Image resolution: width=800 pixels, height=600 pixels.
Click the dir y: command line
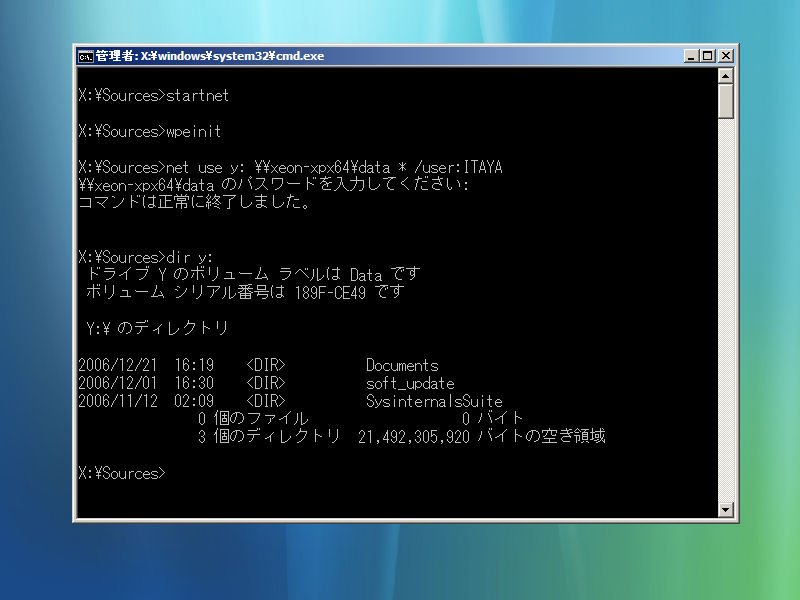(145, 257)
